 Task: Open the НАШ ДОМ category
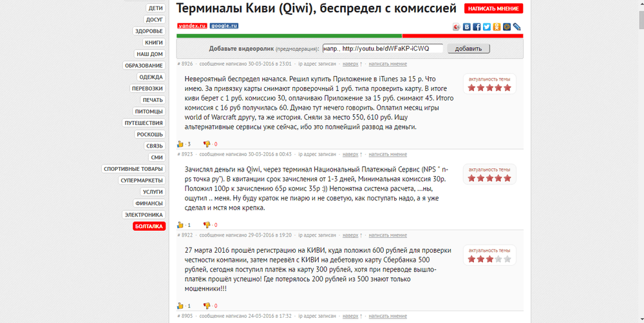[x=150, y=54]
